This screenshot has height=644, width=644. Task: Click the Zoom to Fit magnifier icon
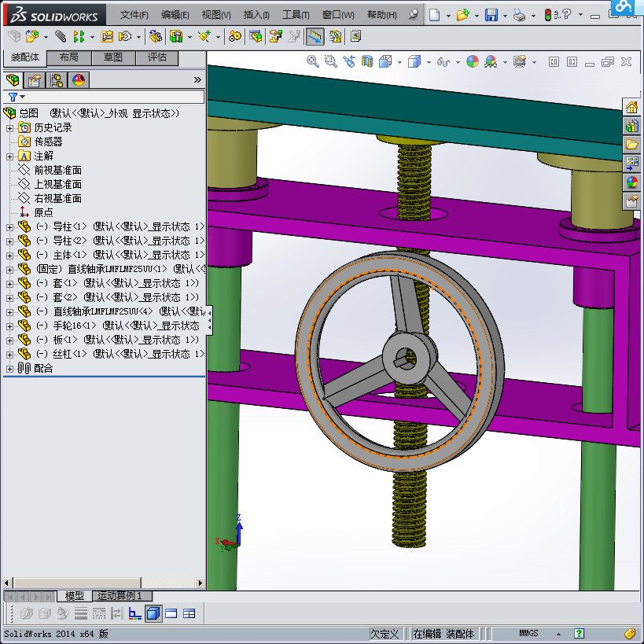pyautogui.click(x=313, y=61)
